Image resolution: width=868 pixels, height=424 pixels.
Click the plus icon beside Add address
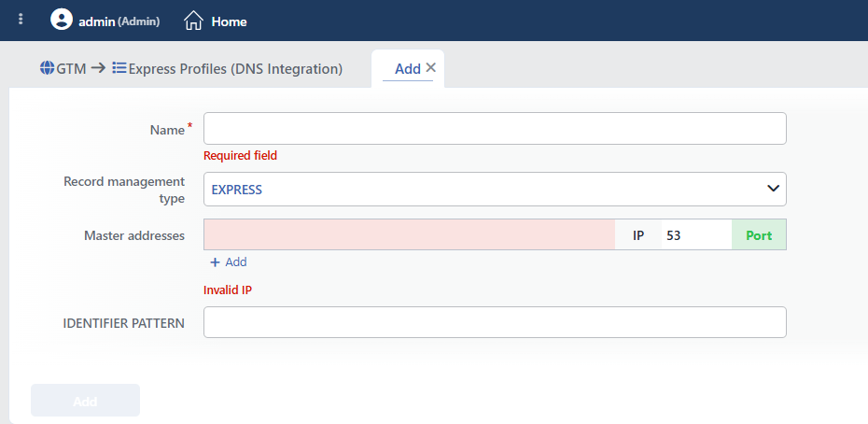(x=216, y=262)
